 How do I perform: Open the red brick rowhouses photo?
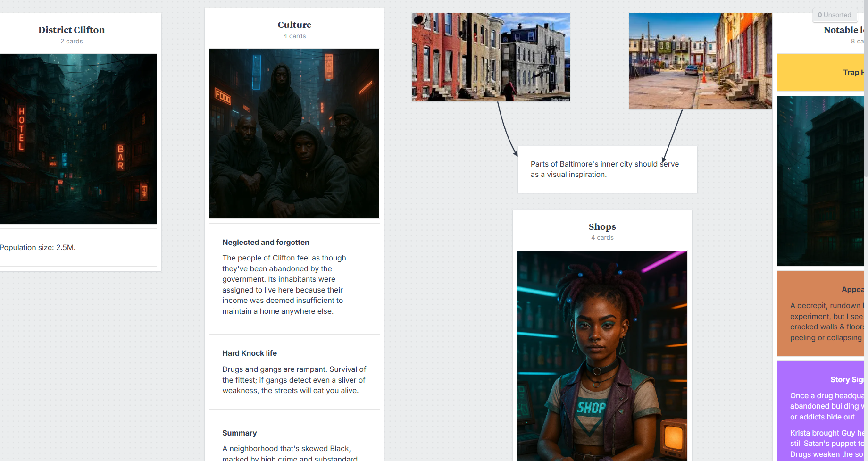tap(491, 57)
